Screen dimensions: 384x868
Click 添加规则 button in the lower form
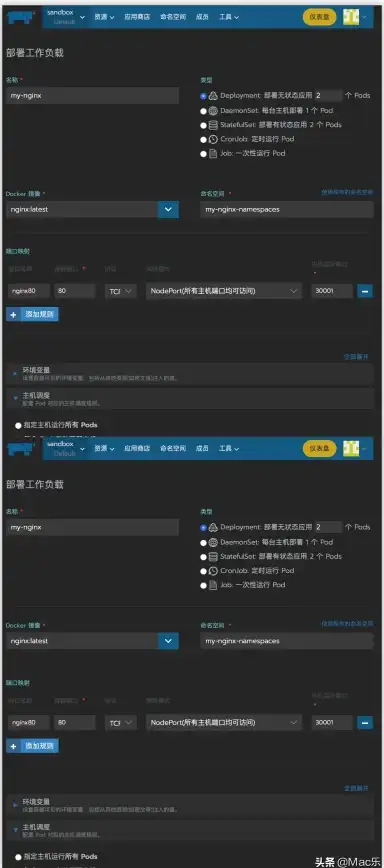tap(32, 746)
